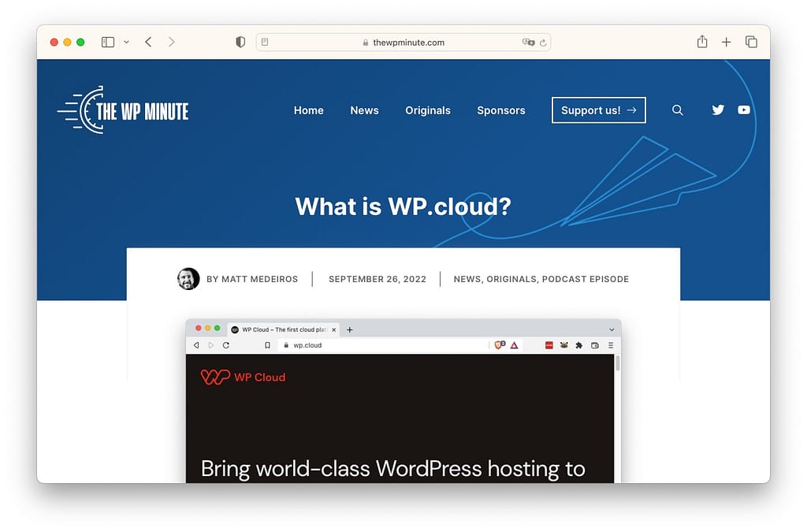This screenshot has height=532, width=807.
Task: Click the translate icon in address bar
Action: pos(528,43)
